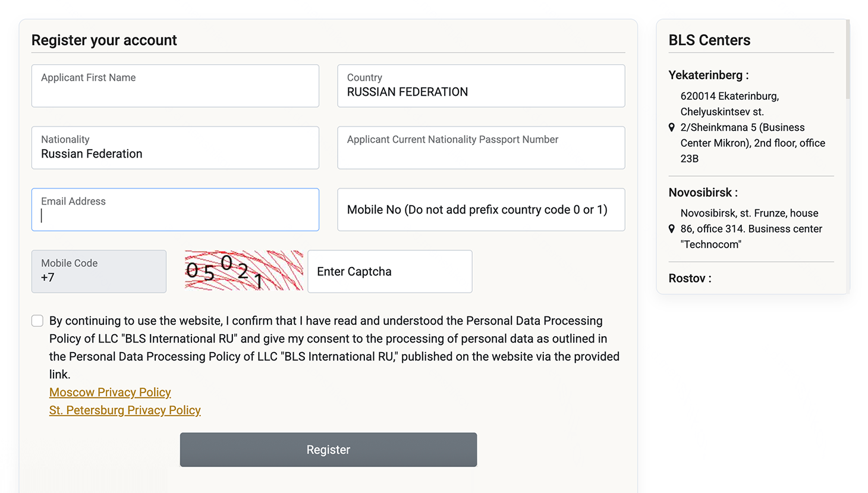This screenshot has width=868, height=493.
Task: Focus the Applicant First Name field
Action: click(x=175, y=86)
